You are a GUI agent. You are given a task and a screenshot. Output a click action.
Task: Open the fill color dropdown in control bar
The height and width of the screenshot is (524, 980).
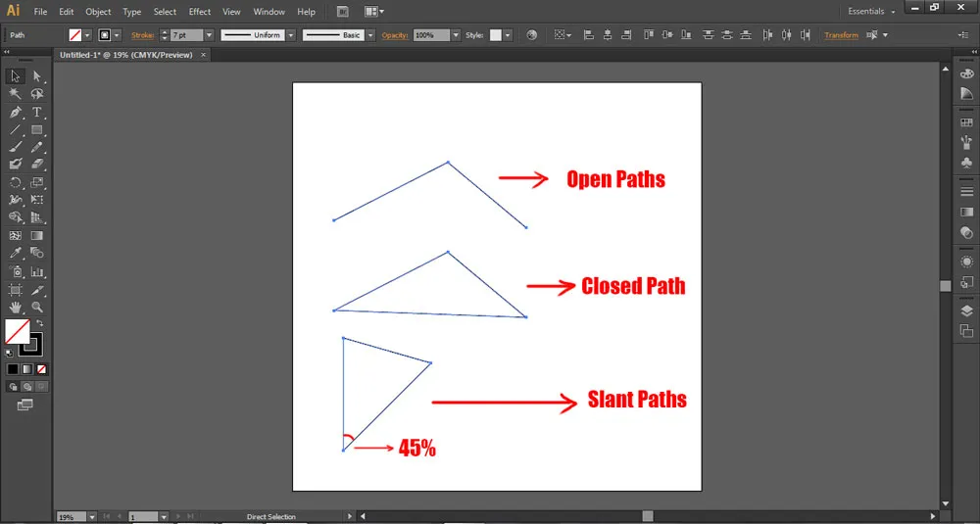pyautogui.click(x=87, y=35)
